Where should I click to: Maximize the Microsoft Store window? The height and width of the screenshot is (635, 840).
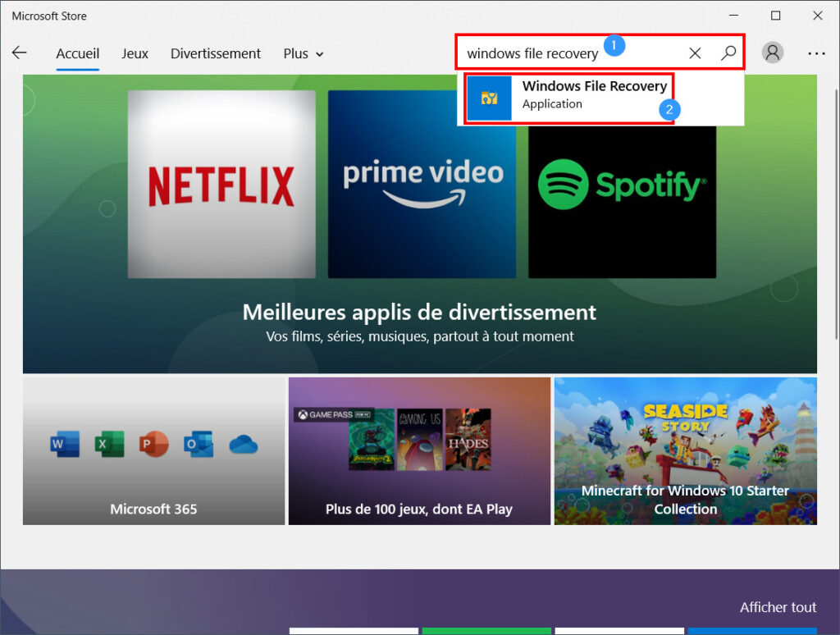point(775,16)
